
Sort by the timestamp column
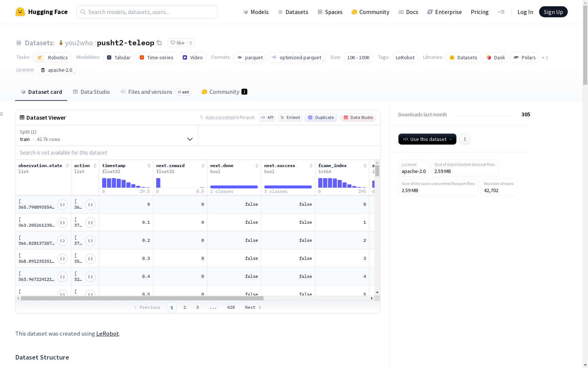[x=149, y=166]
